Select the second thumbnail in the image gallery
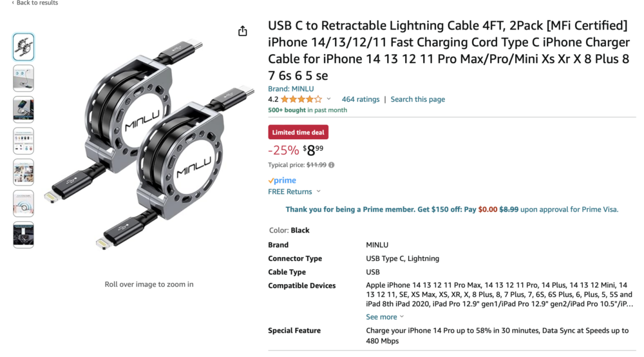The height and width of the screenshot is (357, 644). (24, 78)
